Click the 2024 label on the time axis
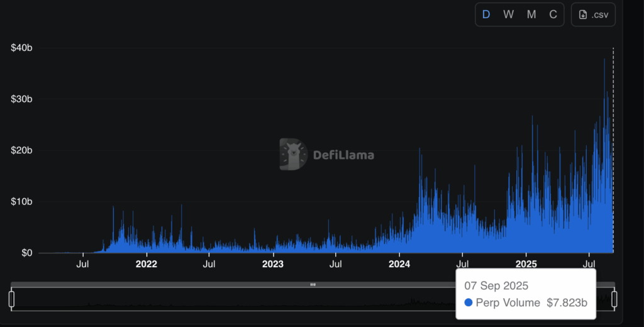644x327 pixels. [x=399, y=264]
